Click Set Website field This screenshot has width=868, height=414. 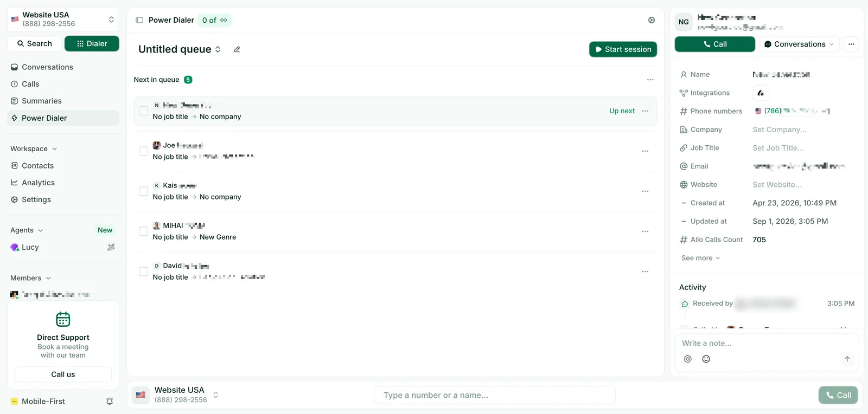[x=777, y=185]
